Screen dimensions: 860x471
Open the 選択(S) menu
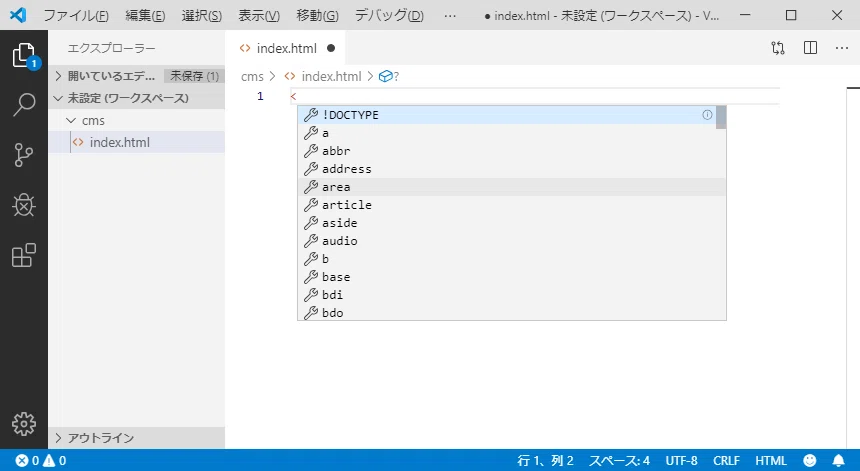202,15
